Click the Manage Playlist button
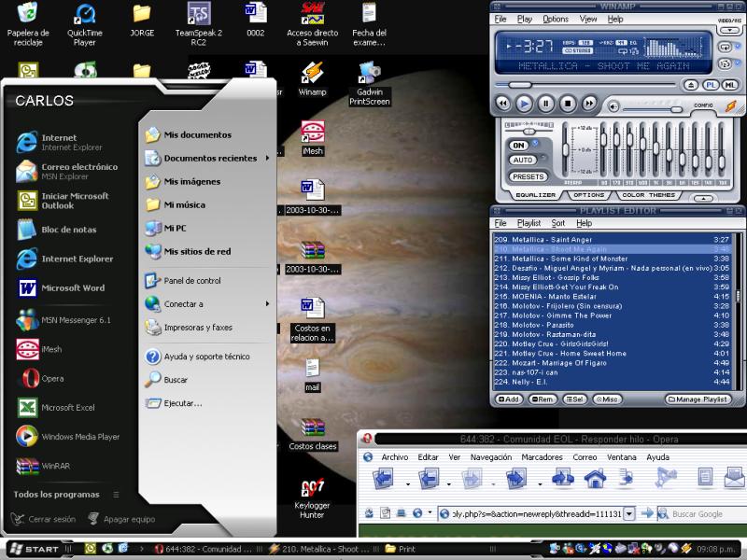The image size is (747, 560). point(698,399)
